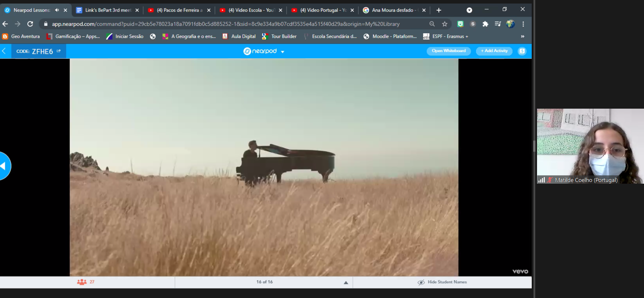Switch to Ana Moura desfado tab
The image size is (644, 298).
pos(394,10)
